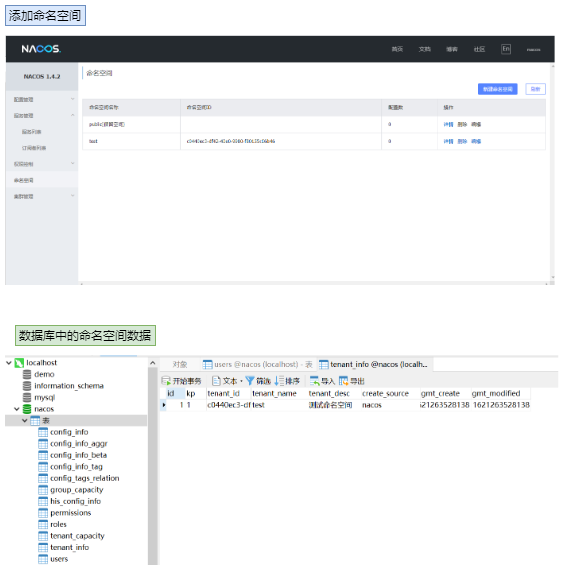
Task: Collapse the nacos database node
Action: pos(17,409)
